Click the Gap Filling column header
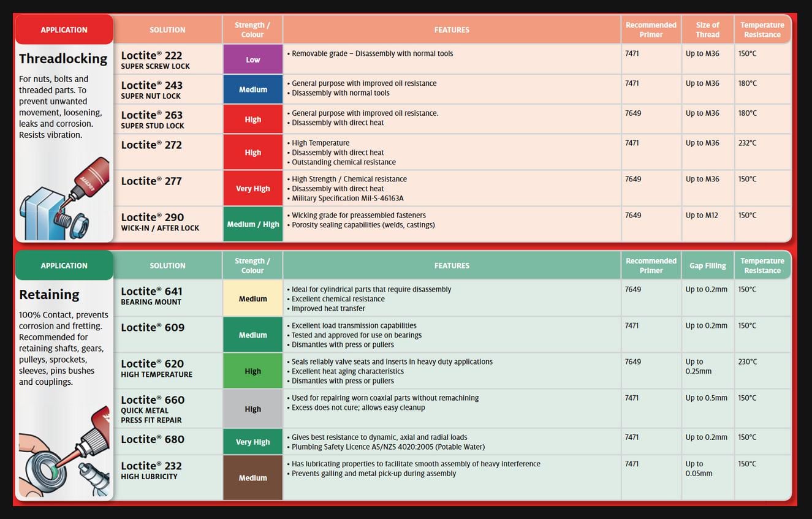This screenshot has height=519, width=812. (707, 265)
